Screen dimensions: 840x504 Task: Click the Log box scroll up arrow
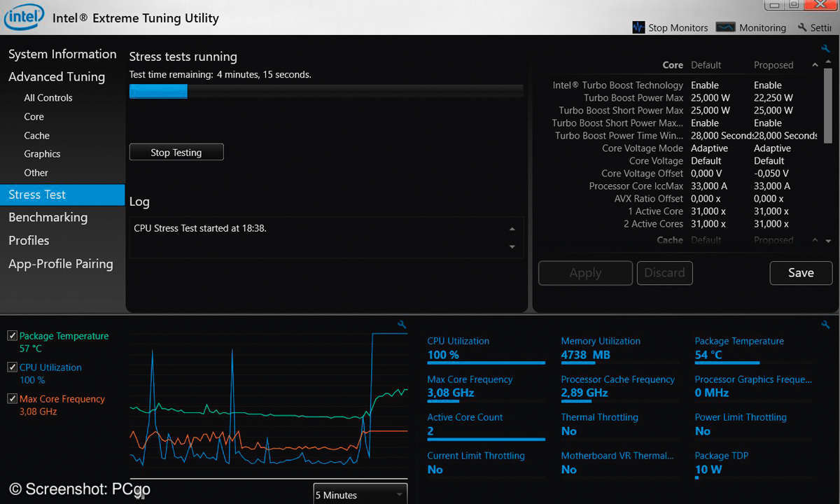click(512, 230)
